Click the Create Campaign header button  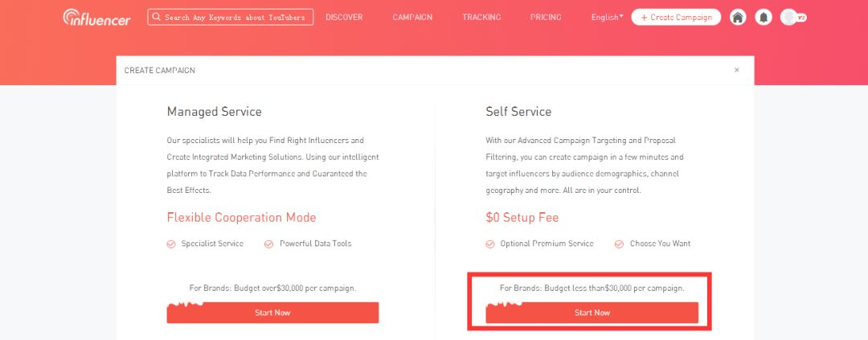click(676, 17)
